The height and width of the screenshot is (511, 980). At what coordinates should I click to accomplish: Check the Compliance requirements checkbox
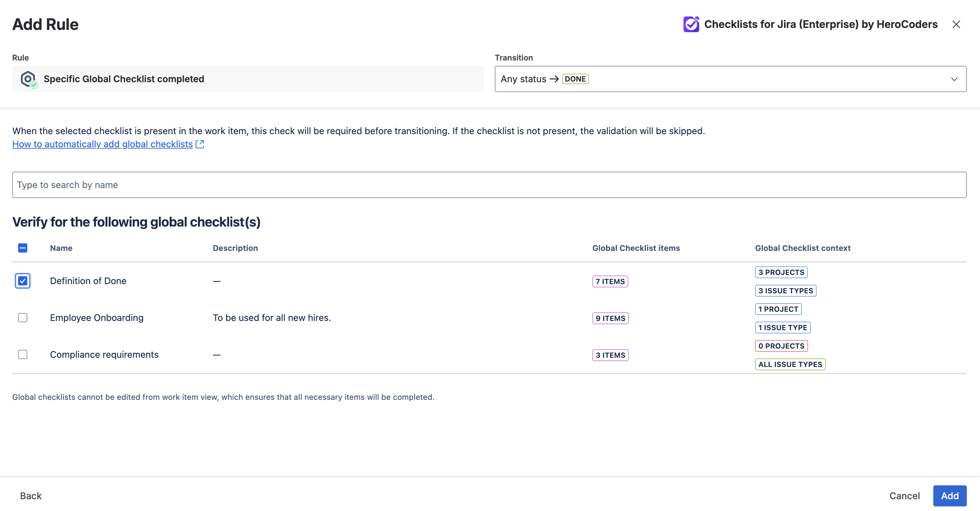[22, 354]
